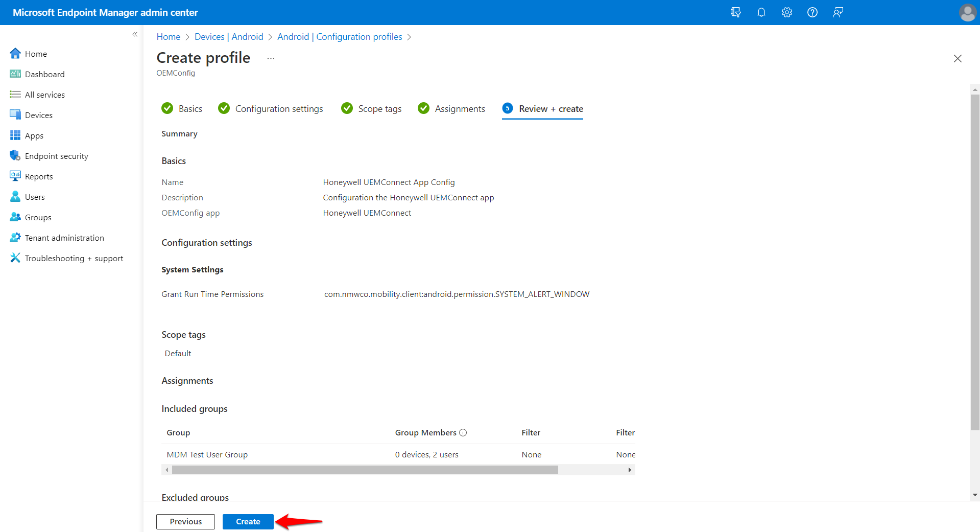Open Groups in the sidebar
This screenshot has height=532, width=980.
(38, 217)
